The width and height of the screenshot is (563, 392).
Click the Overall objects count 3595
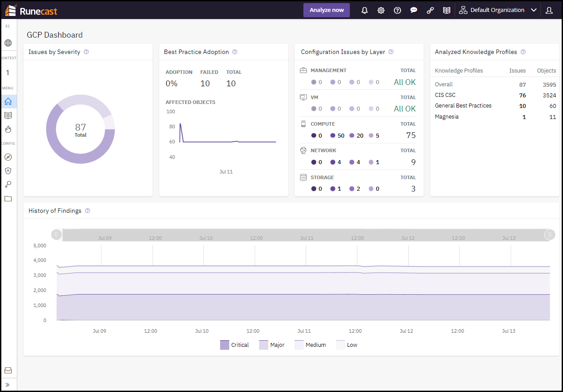click(x=549, y=85)
